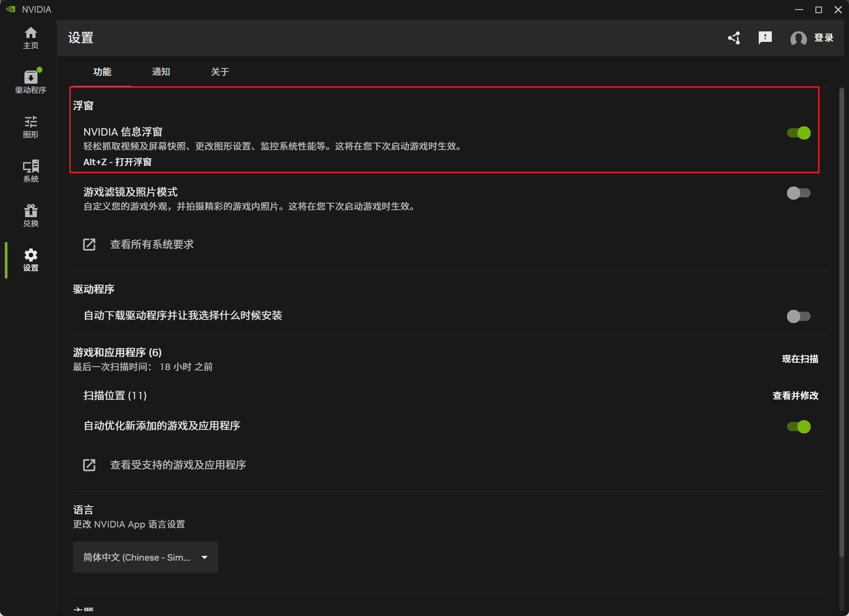The width and height of the screenshot is (849, 616).
Task: Close the NVIDIA window
Action: (x=838, y=10)
